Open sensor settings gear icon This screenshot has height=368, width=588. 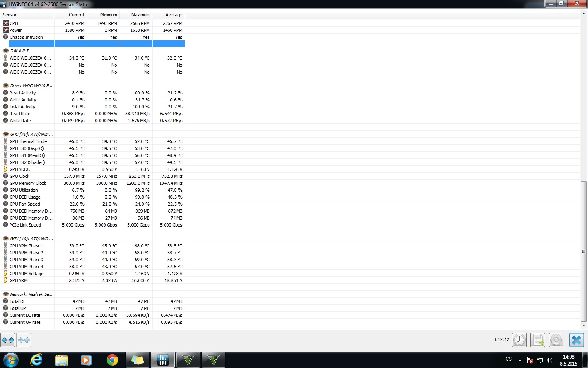(x=556, y=340)
